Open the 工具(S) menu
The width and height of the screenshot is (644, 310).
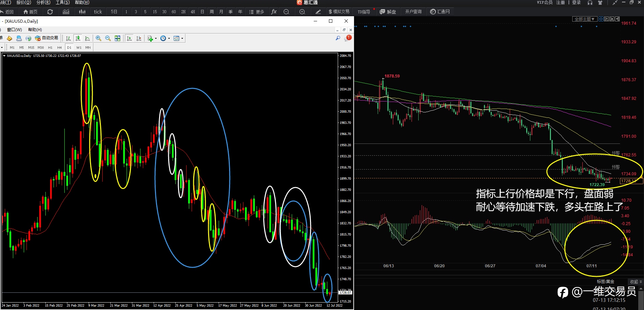point(63,3)
